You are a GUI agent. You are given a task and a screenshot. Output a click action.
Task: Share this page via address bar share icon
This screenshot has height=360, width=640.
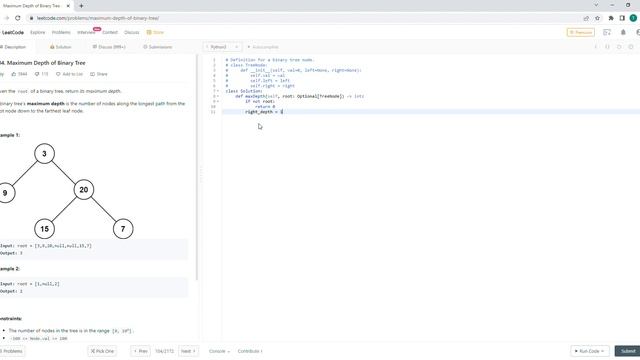[586, 18]
